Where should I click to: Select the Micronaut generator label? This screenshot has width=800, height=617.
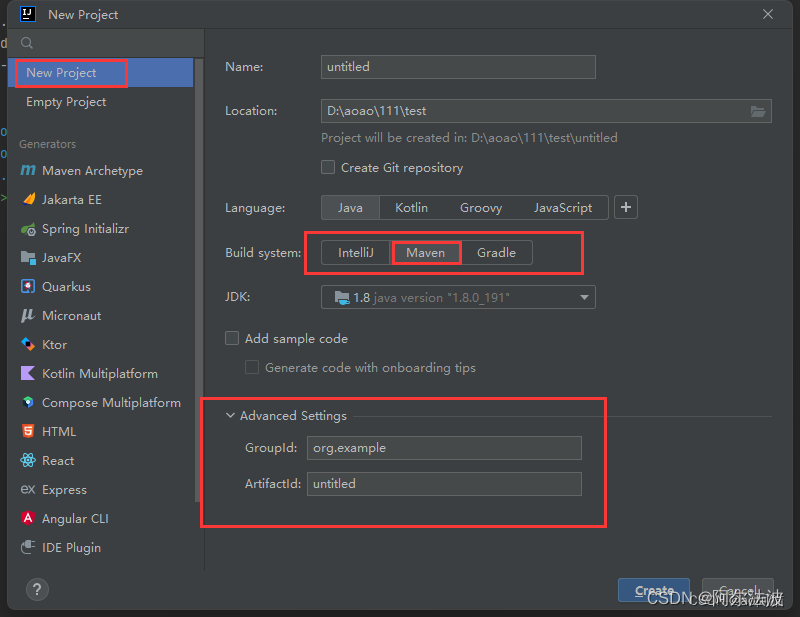coord(71,316)
